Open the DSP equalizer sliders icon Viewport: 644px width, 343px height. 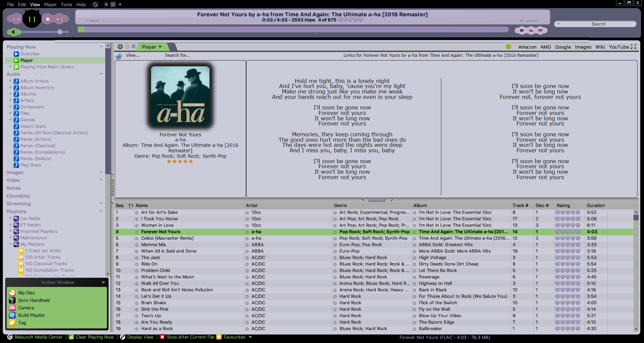click(x=540, y=30)
